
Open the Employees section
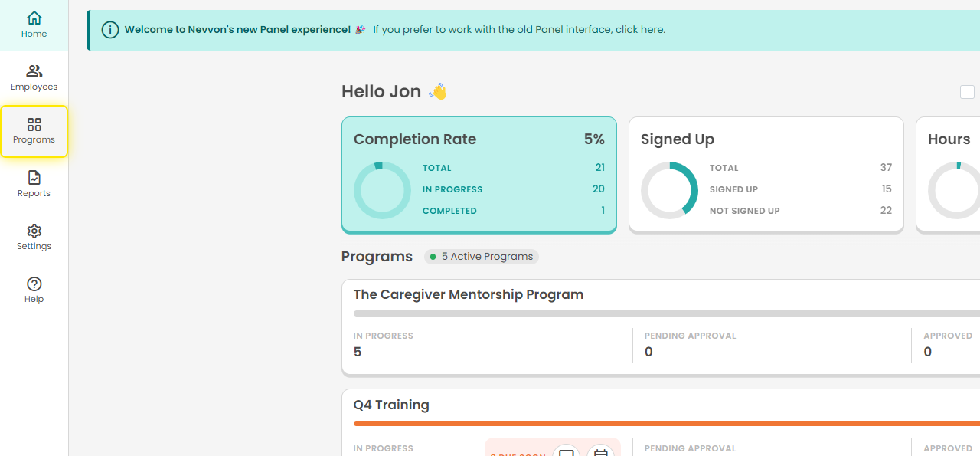tap(34, 77)
